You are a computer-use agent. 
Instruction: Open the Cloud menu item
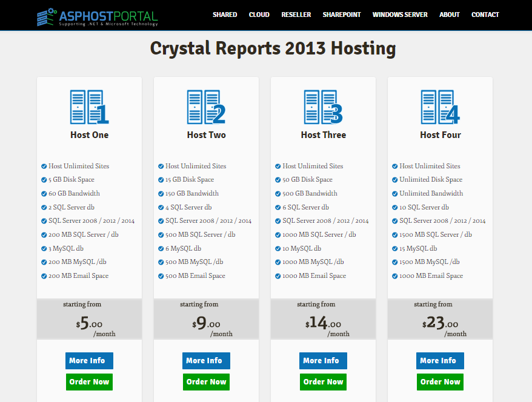point(259,15)
